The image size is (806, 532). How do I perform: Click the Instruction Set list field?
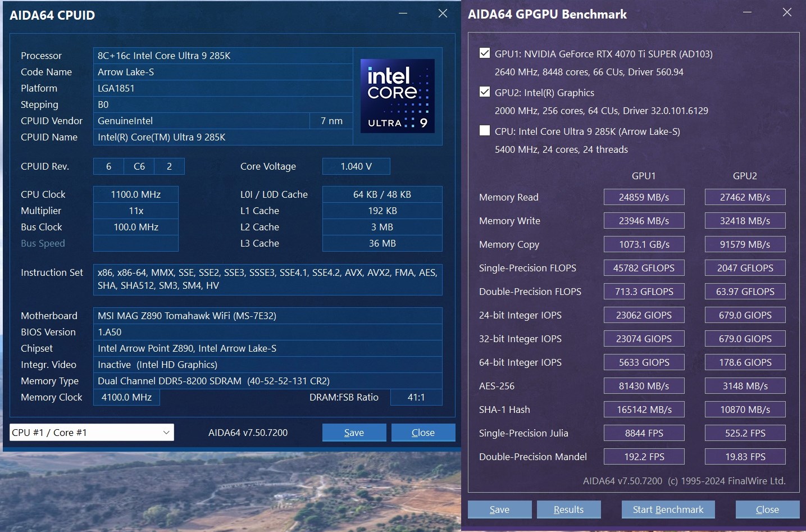point(268,279)
